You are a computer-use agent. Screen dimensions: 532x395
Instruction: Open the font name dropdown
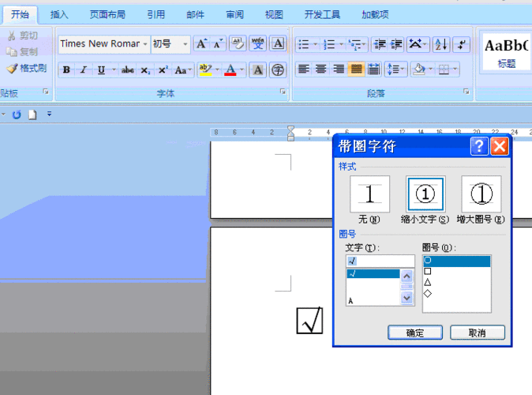[145, 44]
